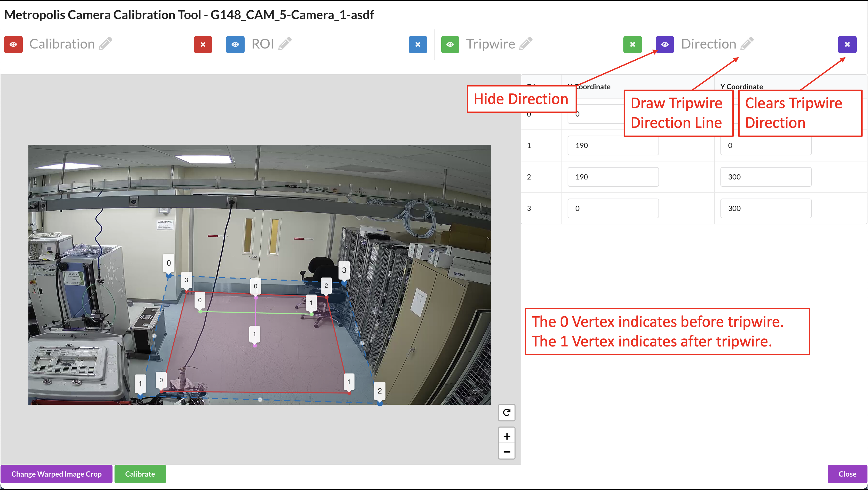
Task: Select the rotate image icon
Action: point(506,413)
